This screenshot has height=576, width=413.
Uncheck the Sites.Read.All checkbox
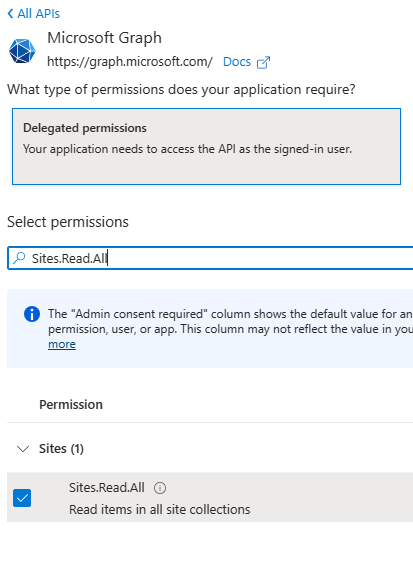(x=22, y=498)
